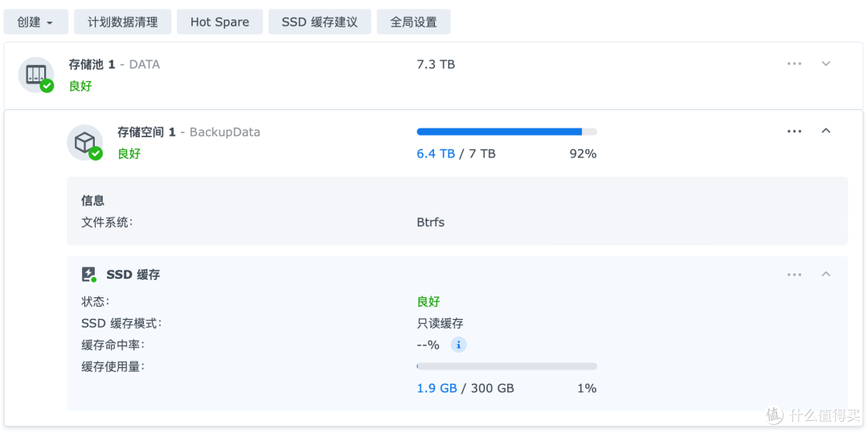This screenshot has width=868, height=433.
Task: Open the more options menu for SSD 缓存
Action: (794, 274)
